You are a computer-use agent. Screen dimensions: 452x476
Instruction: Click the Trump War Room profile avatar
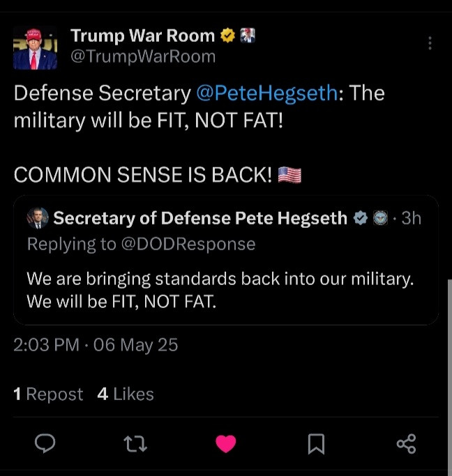pyautogui.click(x=35, y=49)
